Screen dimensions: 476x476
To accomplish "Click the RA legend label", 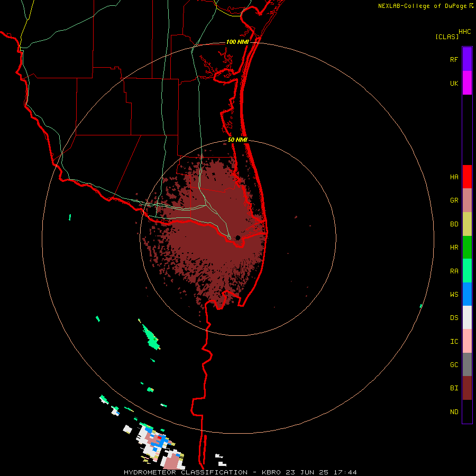I will 454,271.
